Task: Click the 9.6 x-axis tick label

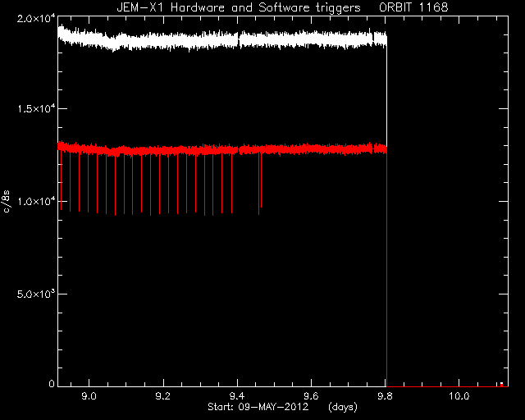Action: point(312,396)
